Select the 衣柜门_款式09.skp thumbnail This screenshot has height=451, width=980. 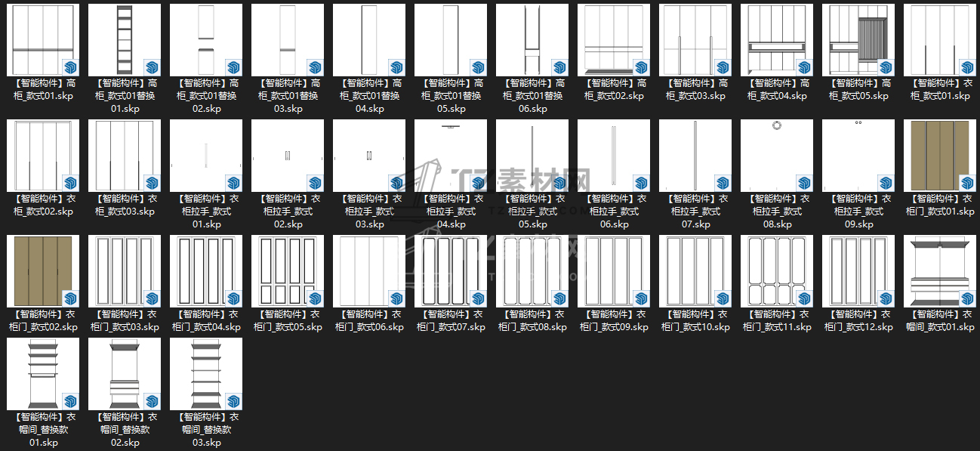point(614,271)
